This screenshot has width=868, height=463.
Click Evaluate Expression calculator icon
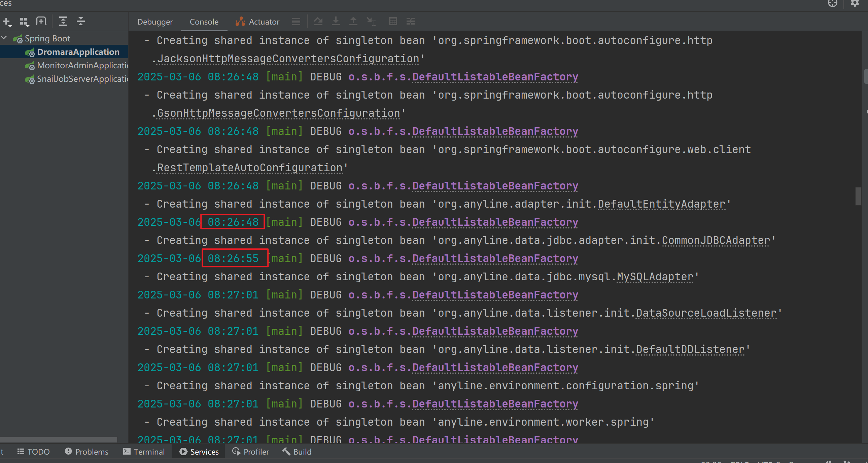(x=393, y=22)
